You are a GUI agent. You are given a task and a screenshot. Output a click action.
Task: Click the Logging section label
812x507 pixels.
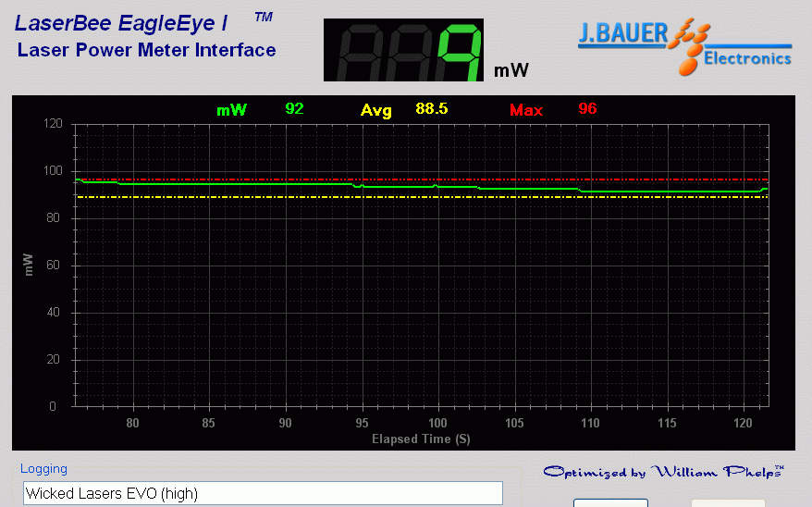43,469
